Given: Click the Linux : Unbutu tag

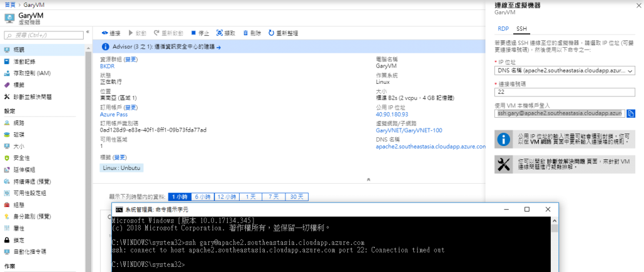Looking at the screenshot, I should (121, 167).
